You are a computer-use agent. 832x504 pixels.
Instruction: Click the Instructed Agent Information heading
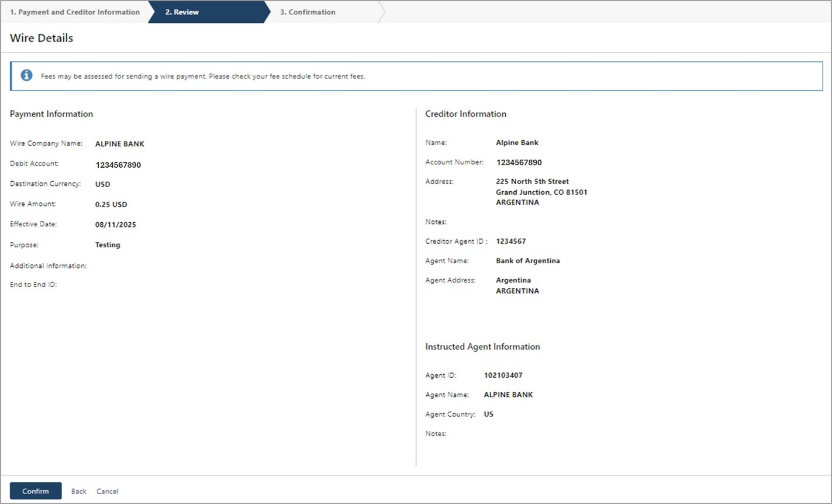click(x=482, y=347)
